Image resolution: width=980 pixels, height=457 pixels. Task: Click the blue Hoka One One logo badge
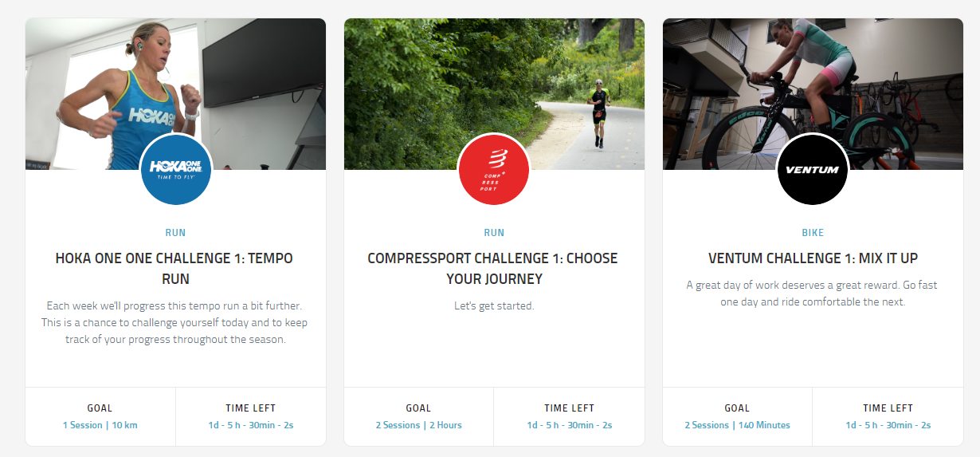(x=175, y=169)
